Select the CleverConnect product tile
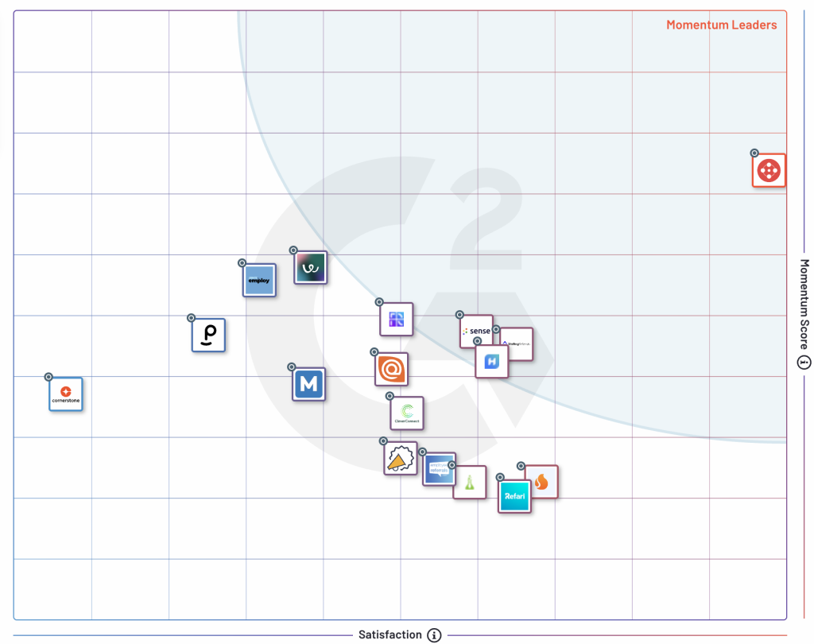 pos(407,413)
